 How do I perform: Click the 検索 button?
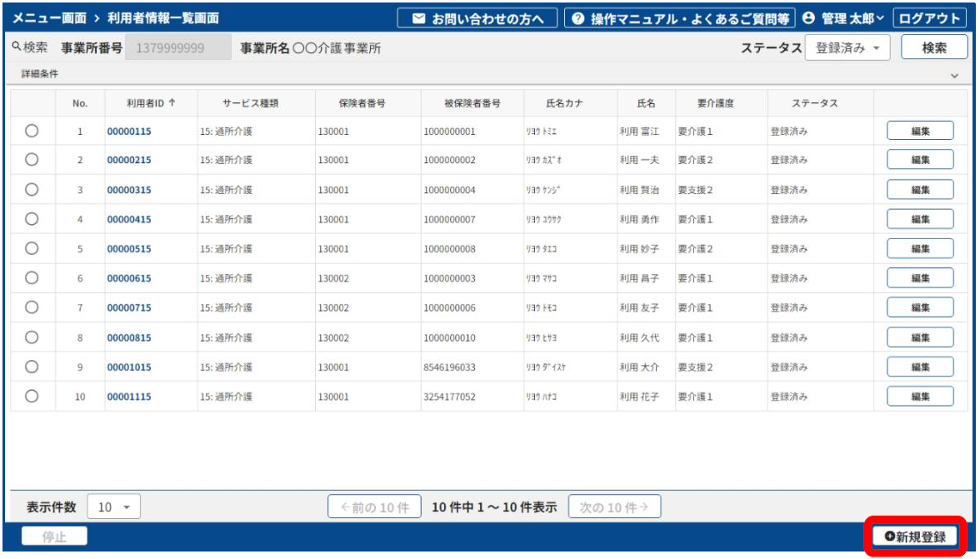coord(934,47)
